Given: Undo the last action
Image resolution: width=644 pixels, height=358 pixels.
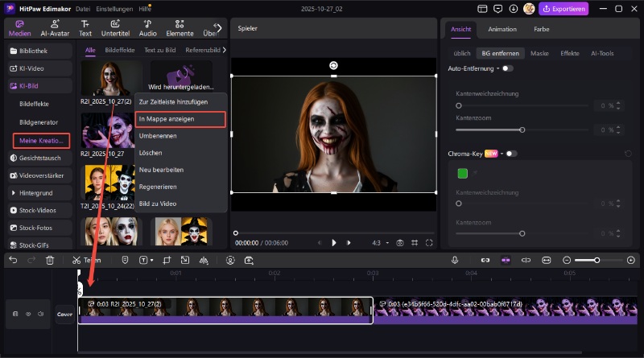Looking at the screenshot, I should pyautogui.click(x=13, y=261).
